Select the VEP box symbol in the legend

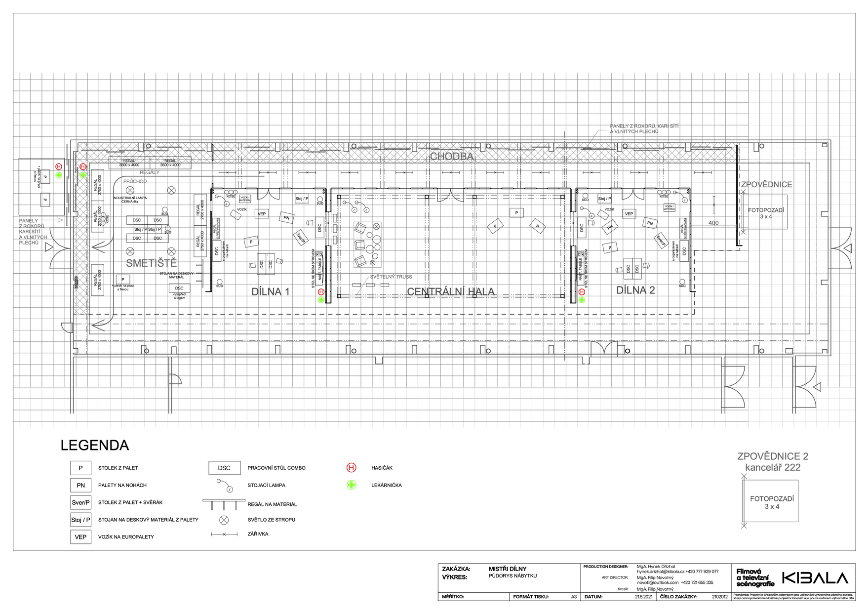80,537
